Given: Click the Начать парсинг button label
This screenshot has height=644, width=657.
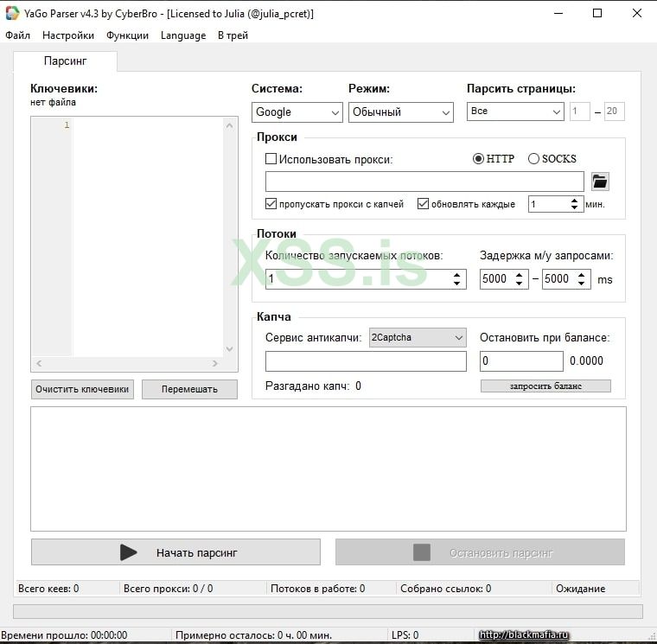Looking at the screenshot, I should pyautogui.click(x=196, y=553).
